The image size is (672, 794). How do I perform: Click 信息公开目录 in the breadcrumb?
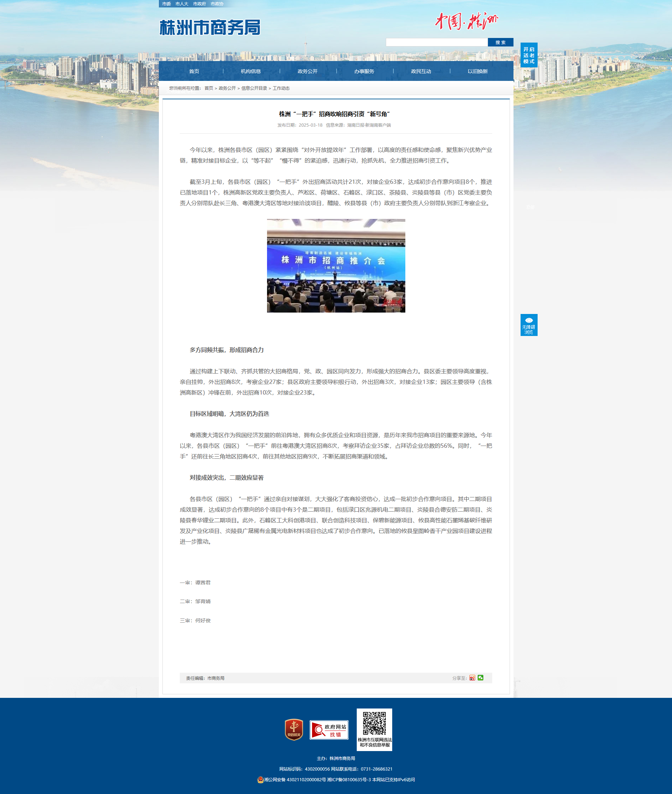coord(254,88)
